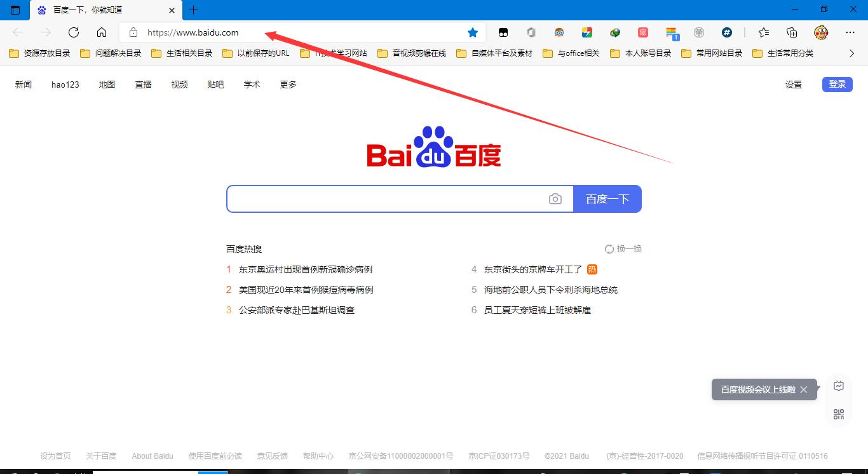Open the Google translate extension icon
The image size is (868, 474).
(x=587, y=32)
